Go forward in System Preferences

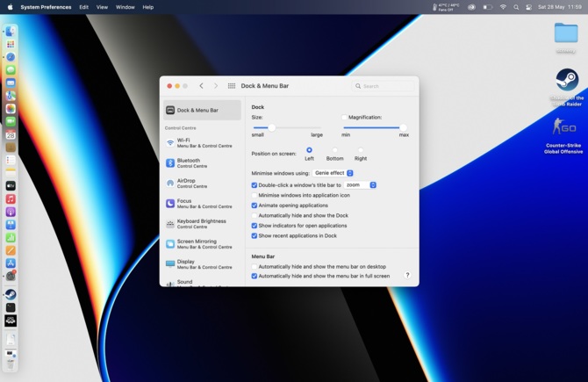[216, 86]
